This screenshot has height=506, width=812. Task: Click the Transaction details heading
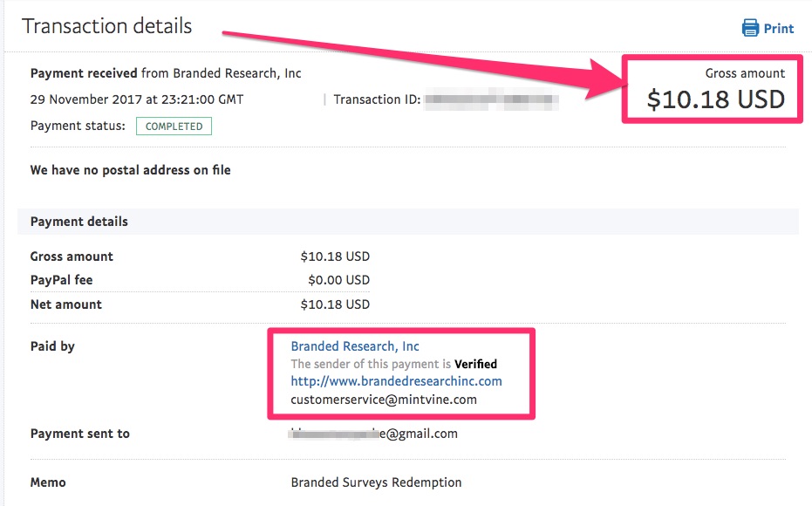click(x=106, y=26)
